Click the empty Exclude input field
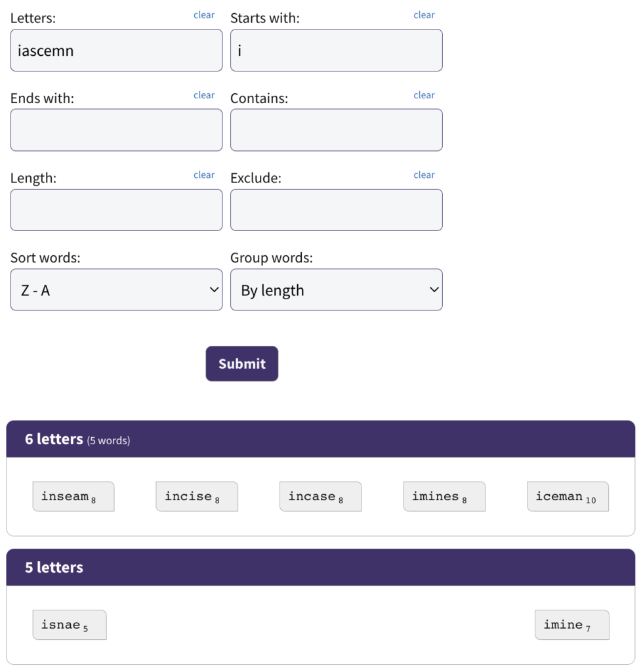The width and height of the screenshot is (641, 672). pyautogui.click(x=336, y=210)
